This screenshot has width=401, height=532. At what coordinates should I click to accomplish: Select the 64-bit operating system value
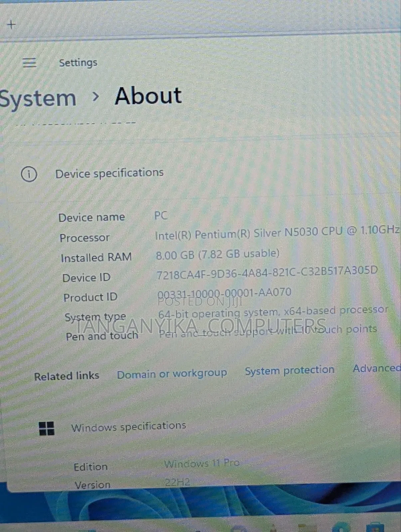[273, 312]
